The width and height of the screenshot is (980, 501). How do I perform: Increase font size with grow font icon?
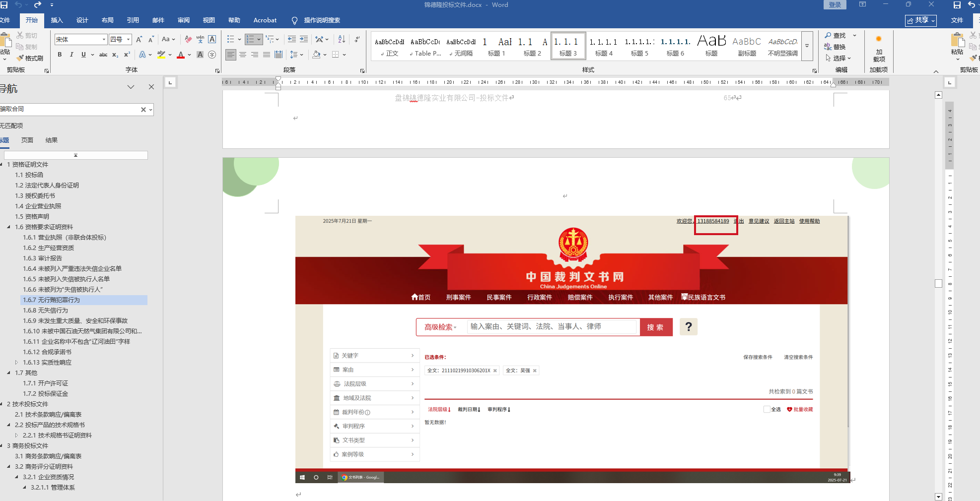pos(139,39)
